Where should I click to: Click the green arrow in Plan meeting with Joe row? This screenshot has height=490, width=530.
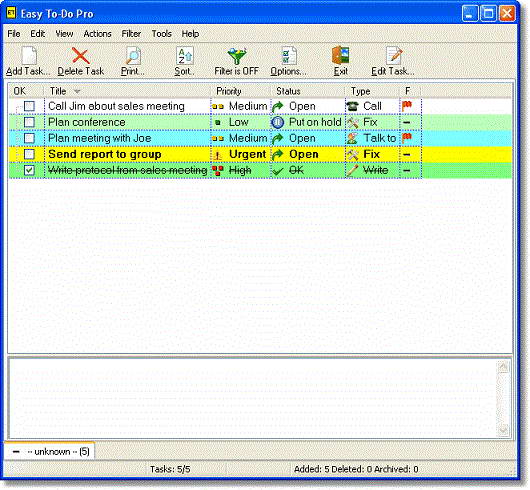coord(278,139)
